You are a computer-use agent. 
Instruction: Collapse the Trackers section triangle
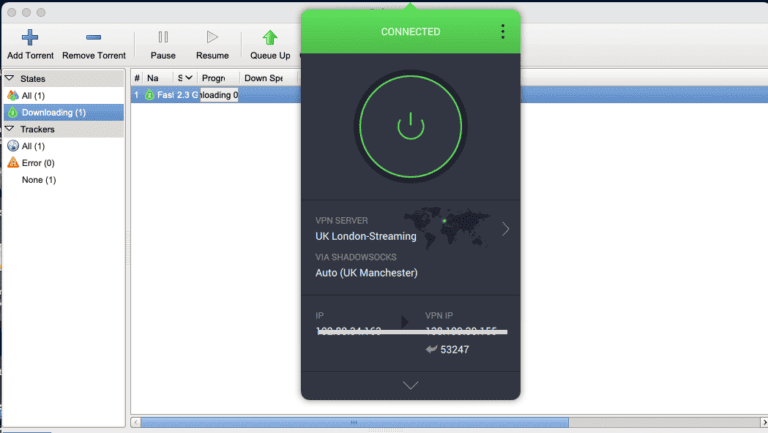(9, 129)
